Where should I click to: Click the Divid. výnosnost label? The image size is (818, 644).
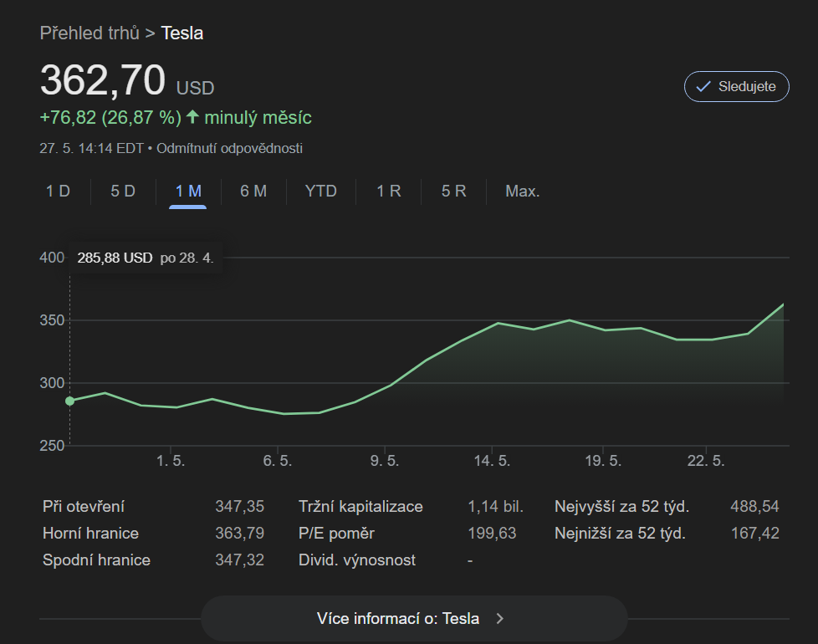tap(357, 560)
